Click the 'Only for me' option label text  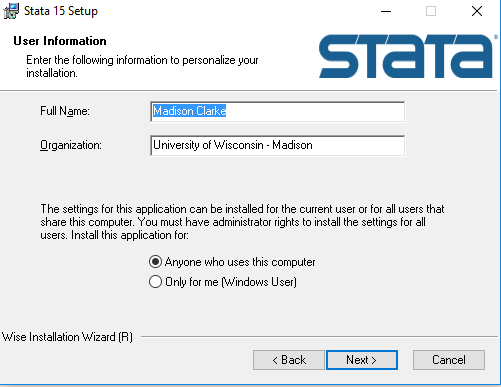pos(231,282)
